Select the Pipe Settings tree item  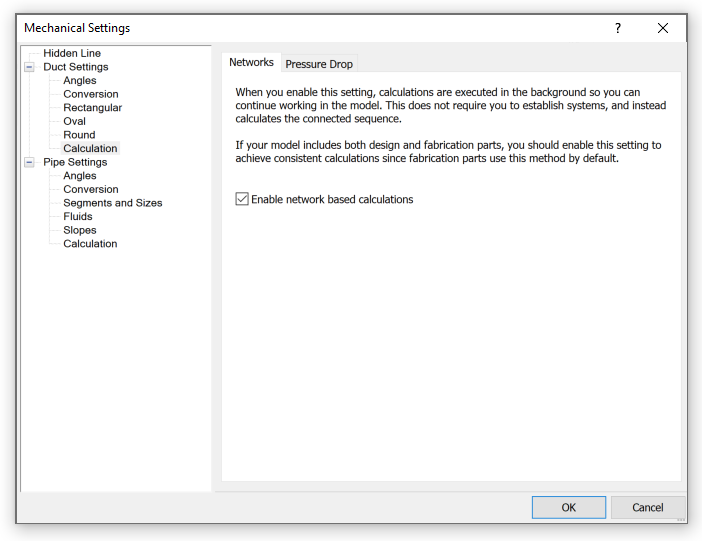[75, 162]
